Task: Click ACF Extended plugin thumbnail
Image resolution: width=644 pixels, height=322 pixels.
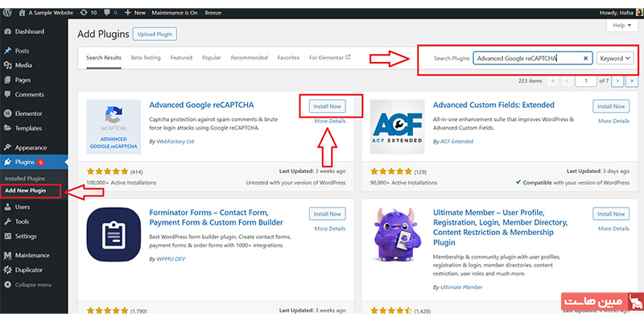Action: 397,127
